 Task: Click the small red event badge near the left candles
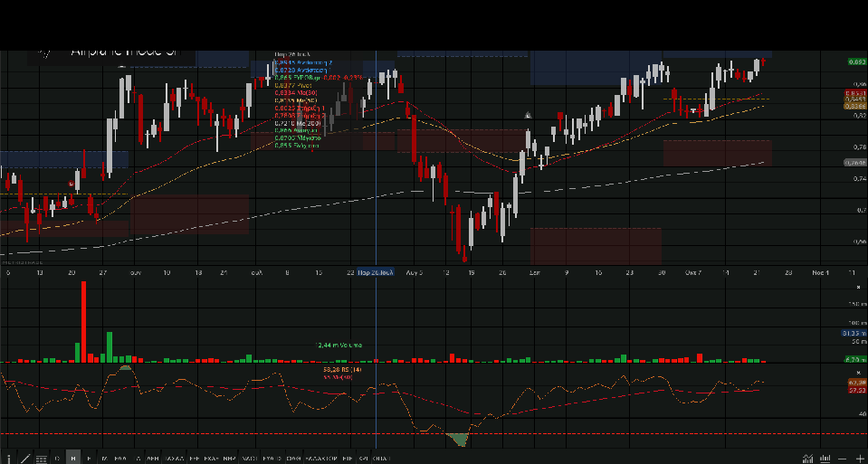(x=72, y=184)
